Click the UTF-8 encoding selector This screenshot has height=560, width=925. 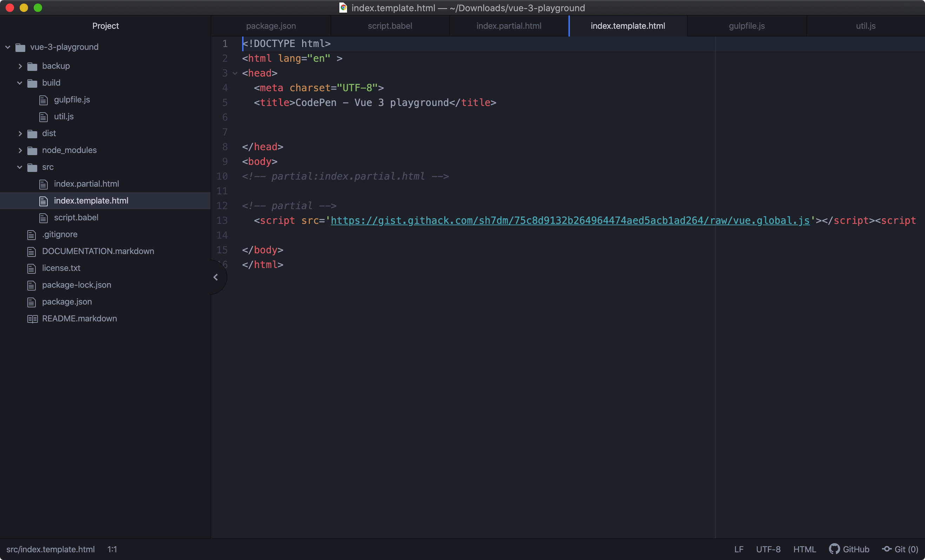(768, 549)
